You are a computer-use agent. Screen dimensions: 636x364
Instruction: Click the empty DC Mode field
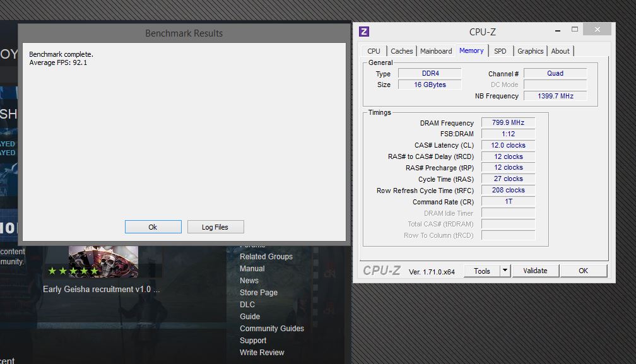(555, 85)
